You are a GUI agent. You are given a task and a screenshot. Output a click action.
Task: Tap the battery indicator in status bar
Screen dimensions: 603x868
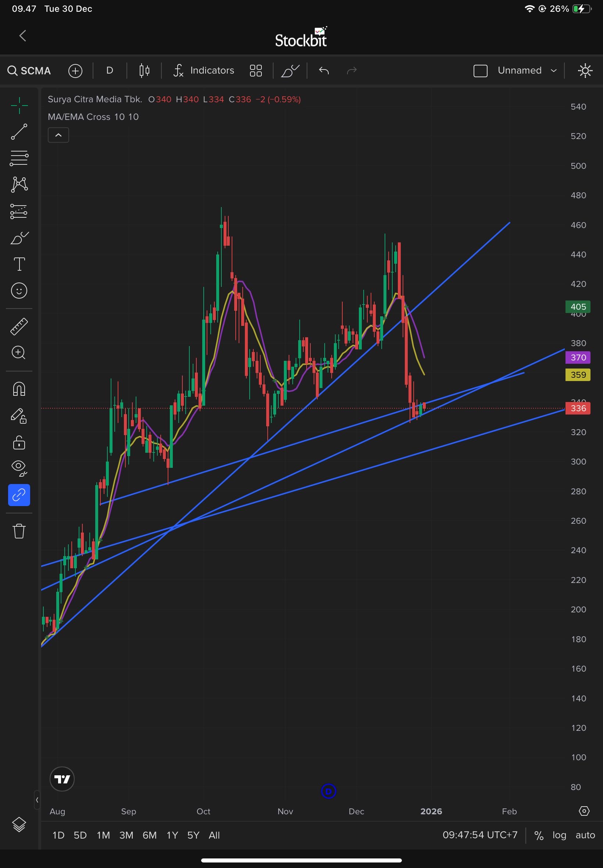point(582,9)
